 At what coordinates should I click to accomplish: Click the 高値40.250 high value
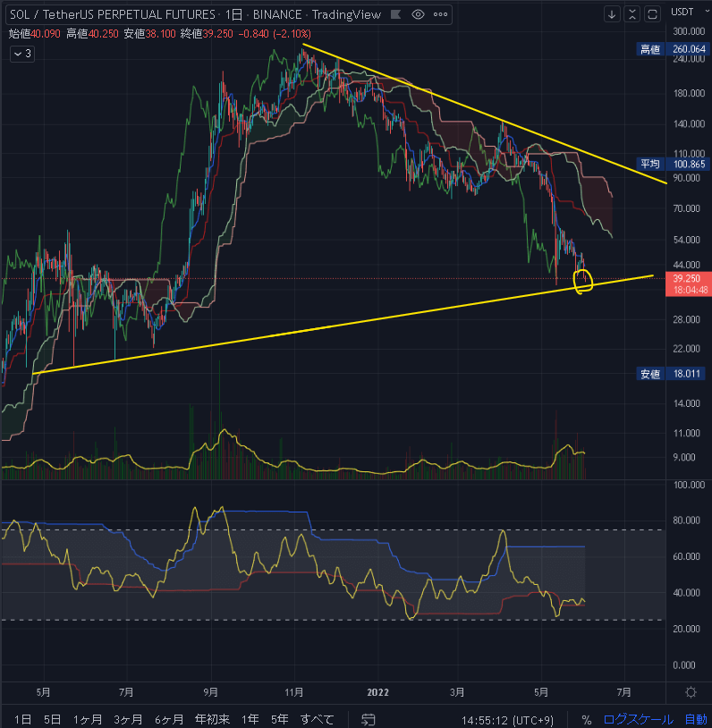[x=92, y=34]
